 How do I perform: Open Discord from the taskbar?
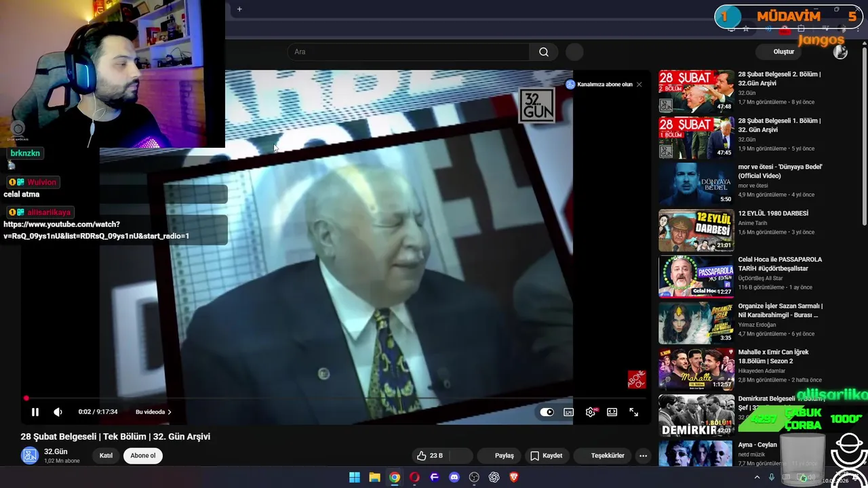[x=454, y=477]
